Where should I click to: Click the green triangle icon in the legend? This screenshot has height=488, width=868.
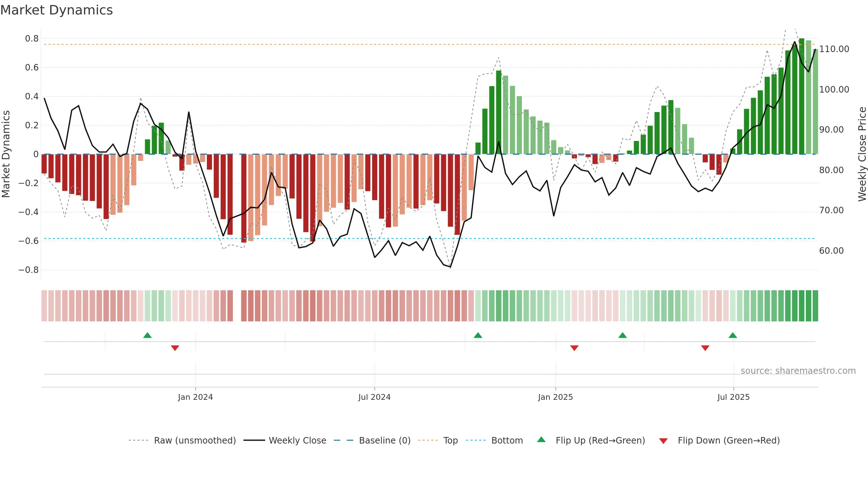[x=541, y=440]
